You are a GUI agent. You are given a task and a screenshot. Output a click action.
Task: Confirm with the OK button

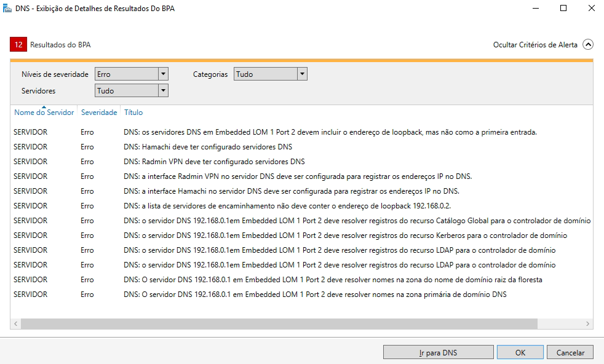520,352
